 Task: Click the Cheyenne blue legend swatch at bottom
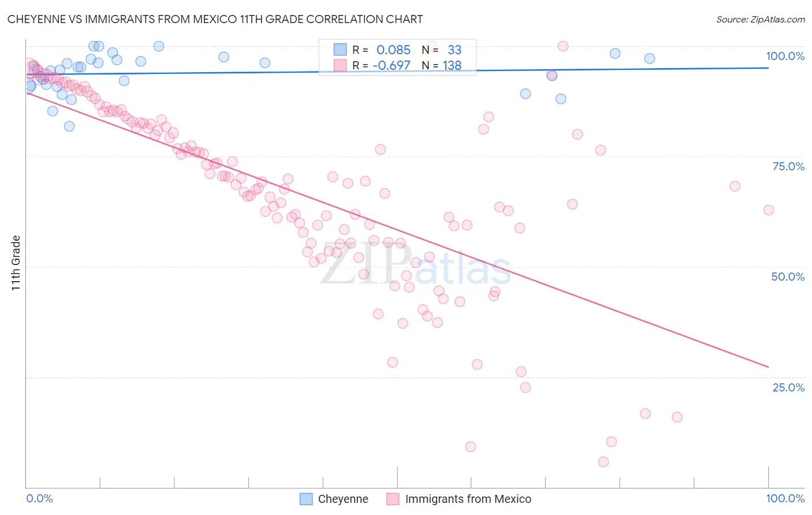(x=306, y=499)
